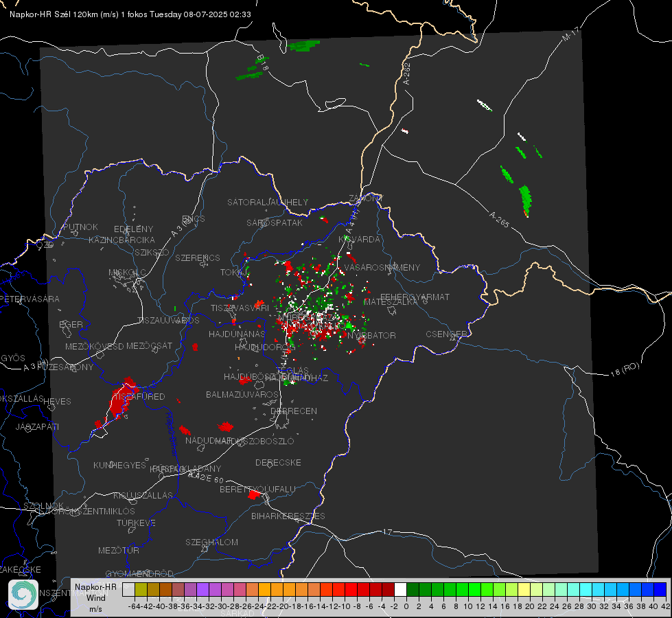Viewport: 672px width, 618px height.
Task: Select the white swatch in wind legend
Action: point(400,590)
